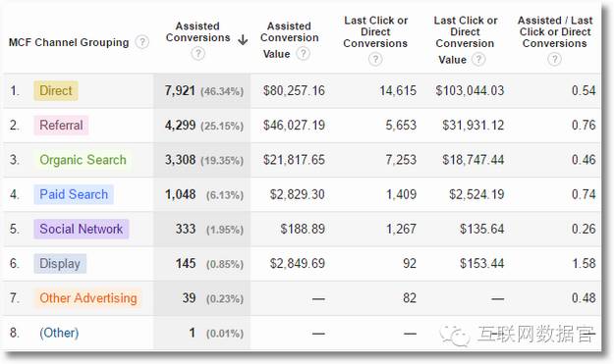Toggle sort arrow on Assisted Conversions column
This screenshot has height=364, width=614.
coord(243,39)
